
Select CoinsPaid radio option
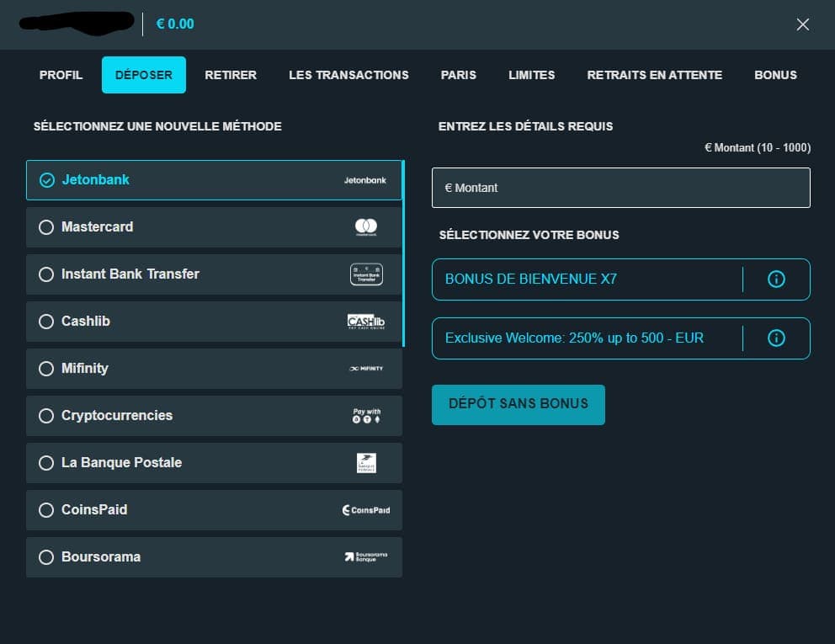tap(46, 510)
